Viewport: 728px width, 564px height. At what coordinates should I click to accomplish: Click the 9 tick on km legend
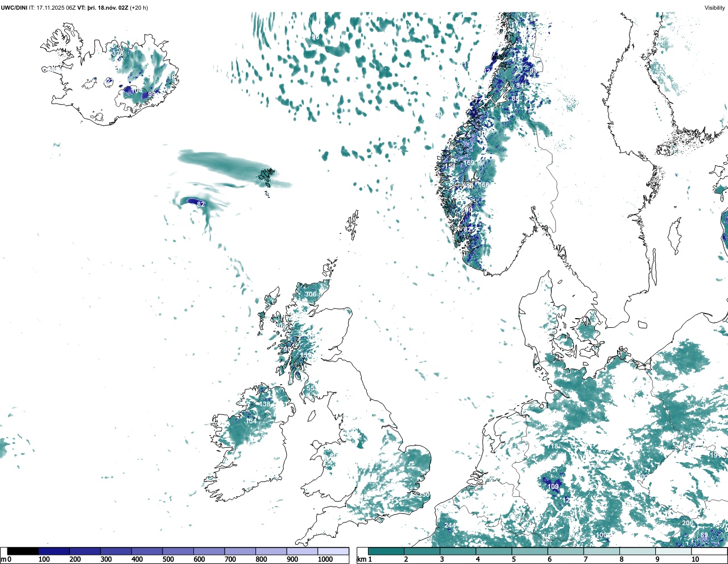(657, 559)
